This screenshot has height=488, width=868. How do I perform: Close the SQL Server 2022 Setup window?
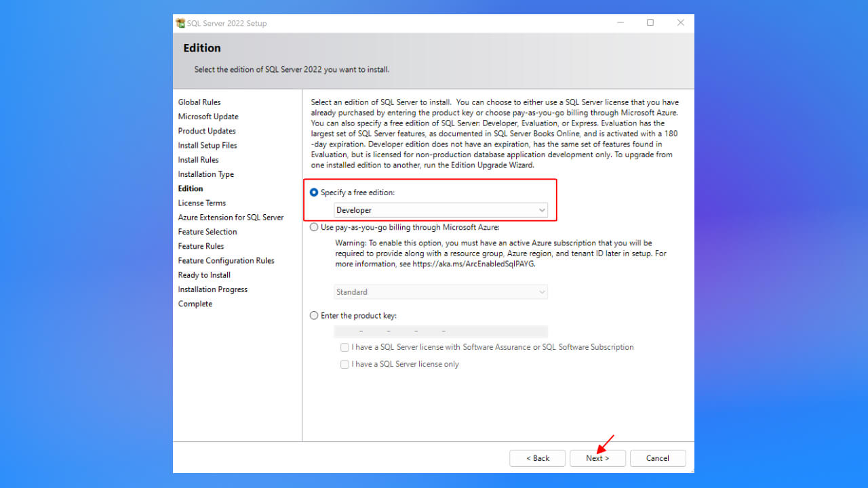pyautogui.click(x=681, y=23)
